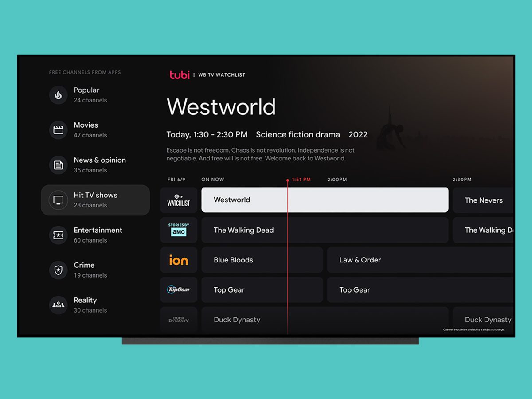Screen dimensions: 532x399
Task: Click the Entertainment ticket star icon
Action: click(x=58, y=235)
